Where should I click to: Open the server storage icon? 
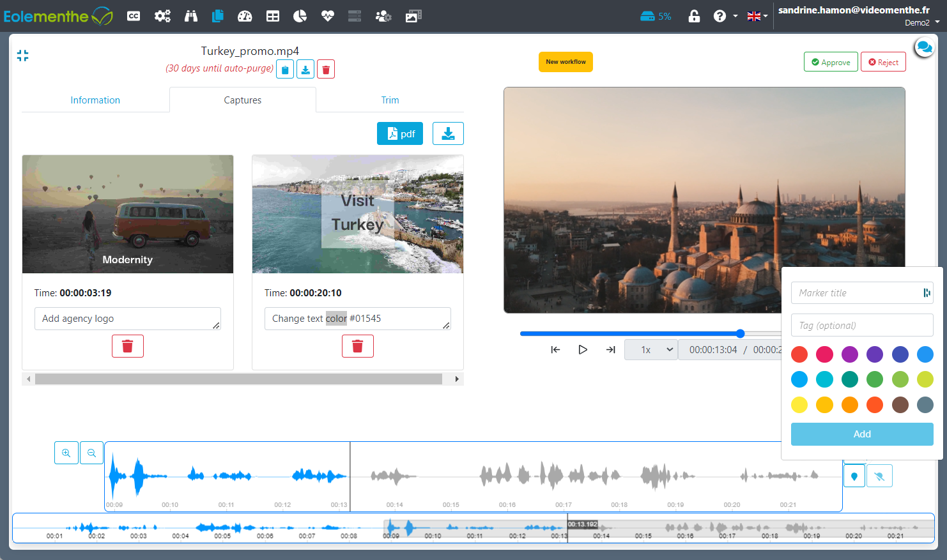click(x=355, y=16)
